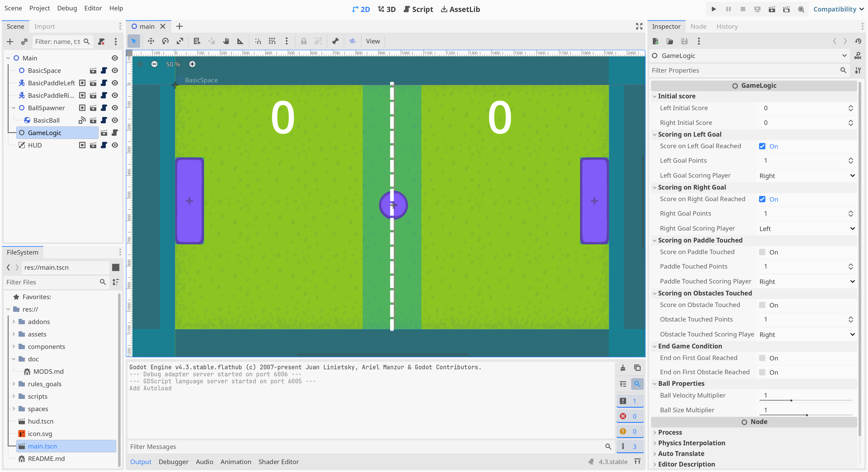Open object documentation icon beside GameLogic
868x472 pixels.
coord(858,56)
